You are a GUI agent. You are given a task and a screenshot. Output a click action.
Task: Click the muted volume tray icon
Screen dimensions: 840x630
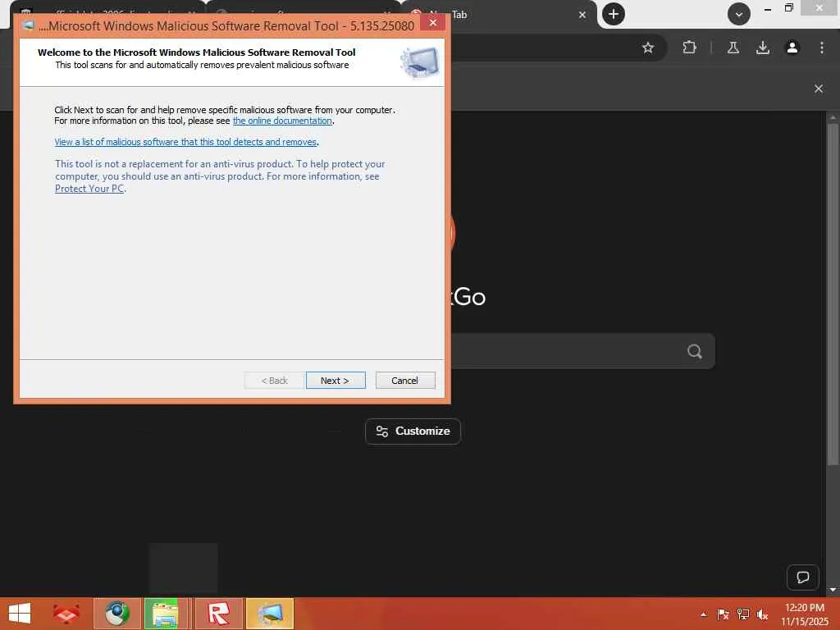pos(762,614)
